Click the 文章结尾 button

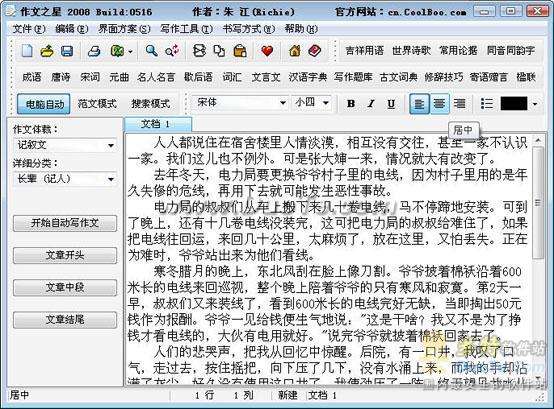(65, 320)
